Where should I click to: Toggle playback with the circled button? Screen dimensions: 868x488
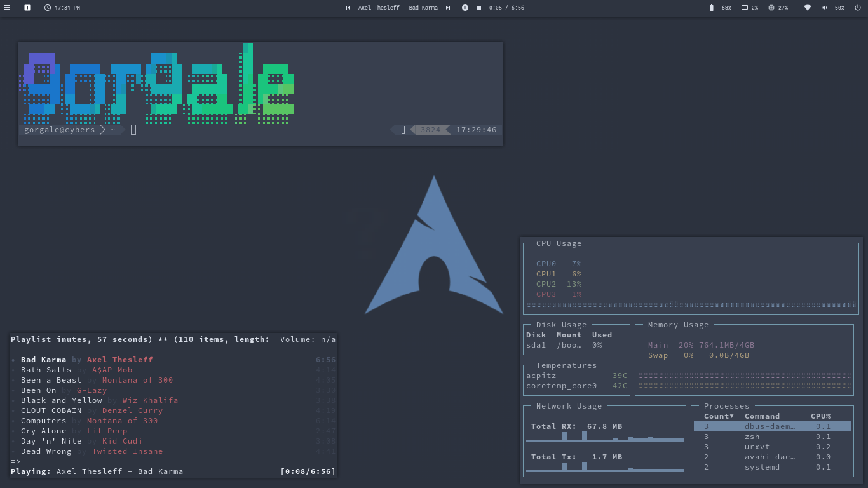tap(465, 8)
